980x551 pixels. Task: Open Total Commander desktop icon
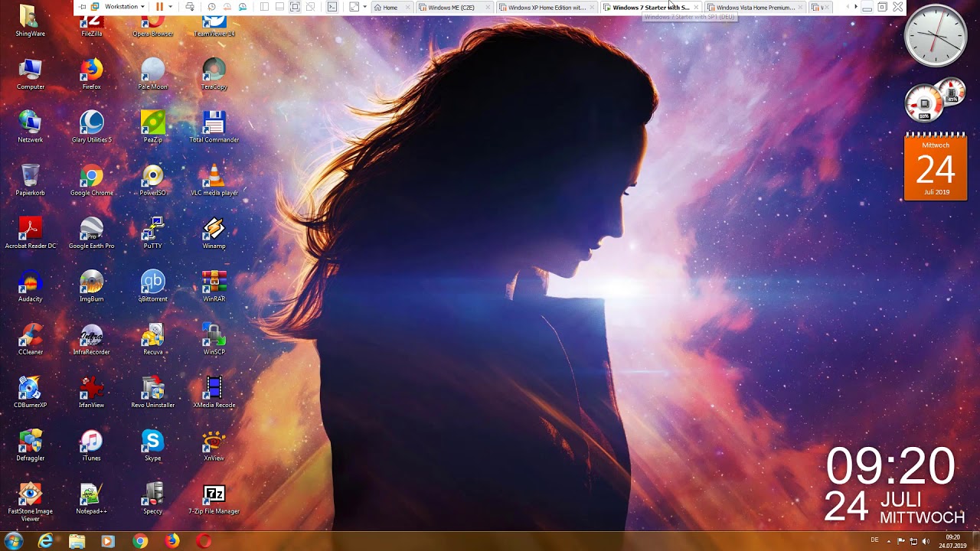[x=214, y=128]
